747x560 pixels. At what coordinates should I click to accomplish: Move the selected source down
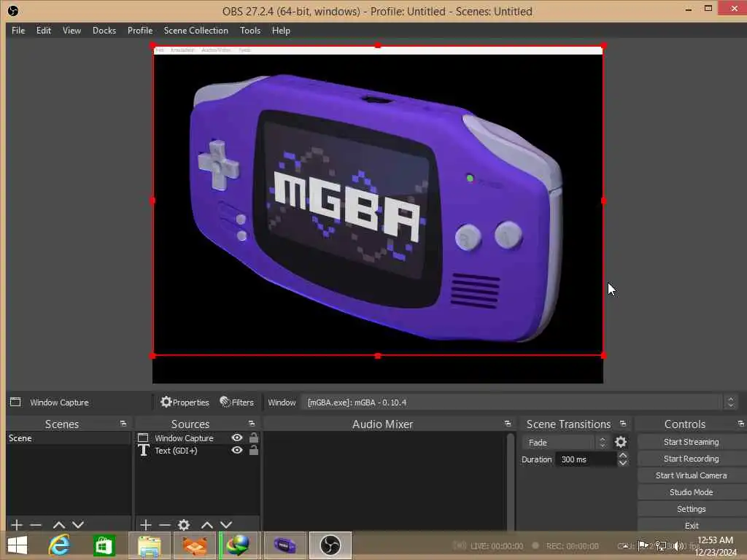(x=226, y=525)
